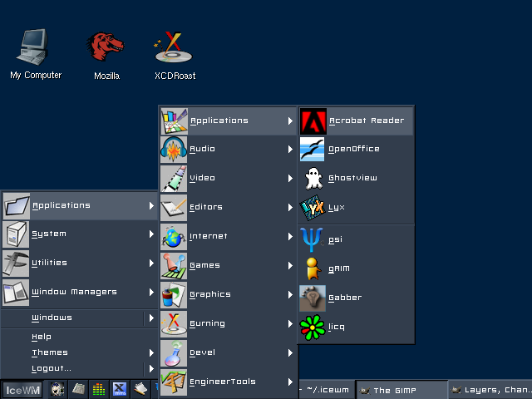Click the Acrobat Reader red icon
Screen dimensions: 532x399
(313, 121)
